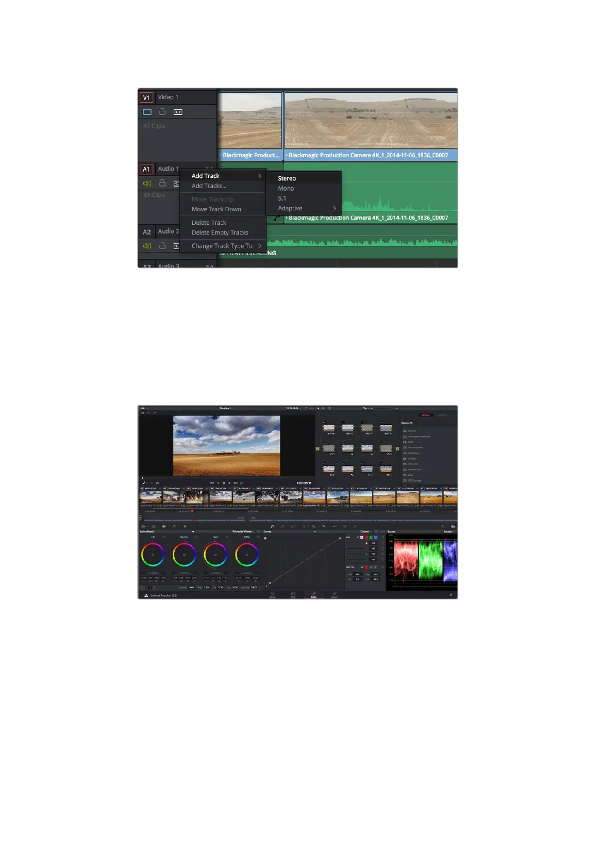Choose Add Tracks... from context menu

[x=223, y=186]
